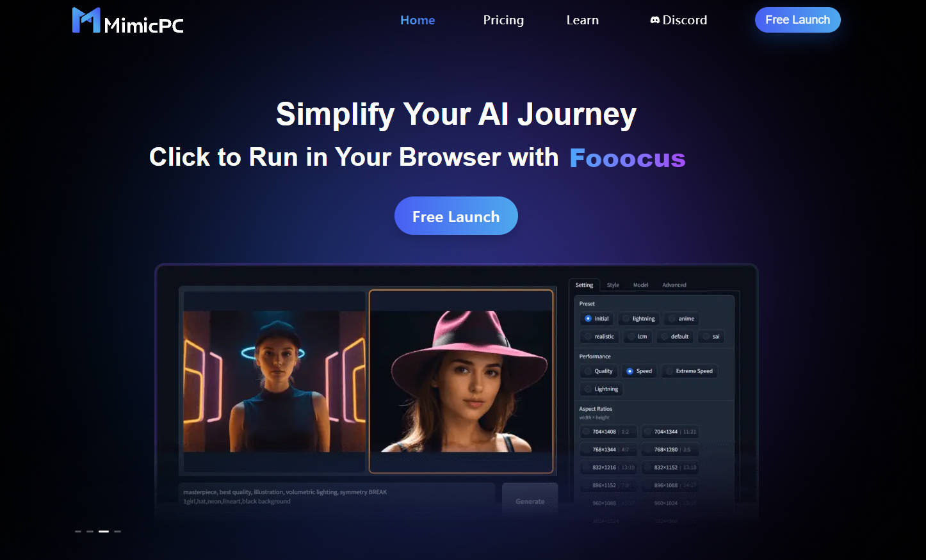This screenshot has width=926, height=560.
Task: Select aspect ratio 704×1408
Action: click(608, 432)
